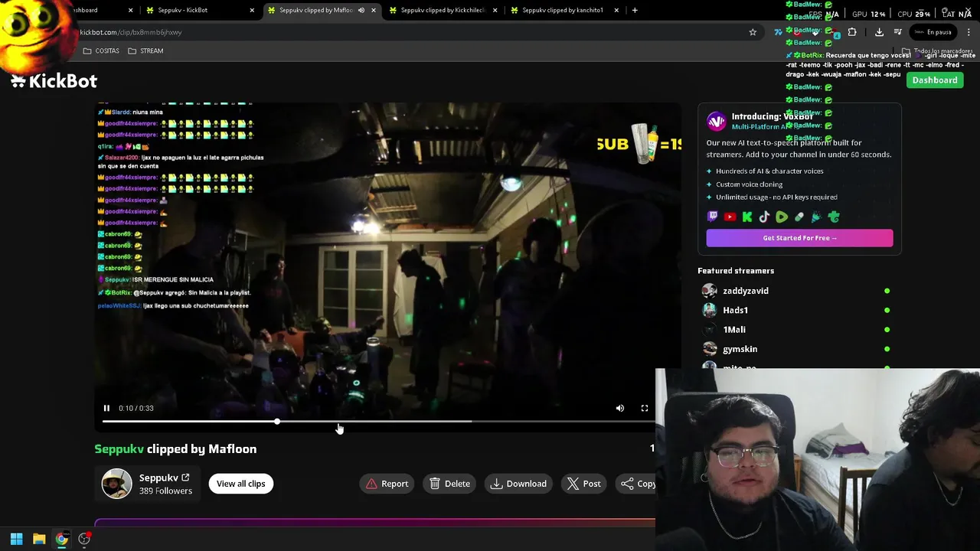Enter fullscreen video mode
Viewport: 980px width, 551px height.
click(645, 409)
